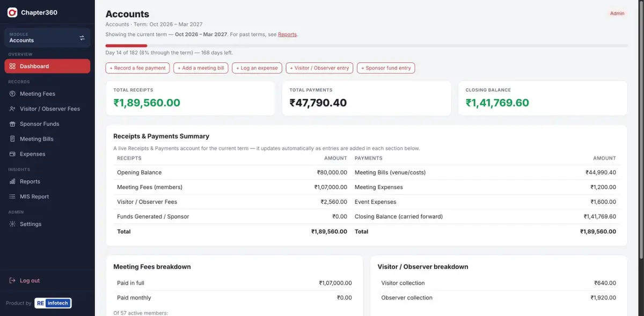The image size is (644, 316).
Task: Click the Reports bar chart icon
Action: pos(12,182)
